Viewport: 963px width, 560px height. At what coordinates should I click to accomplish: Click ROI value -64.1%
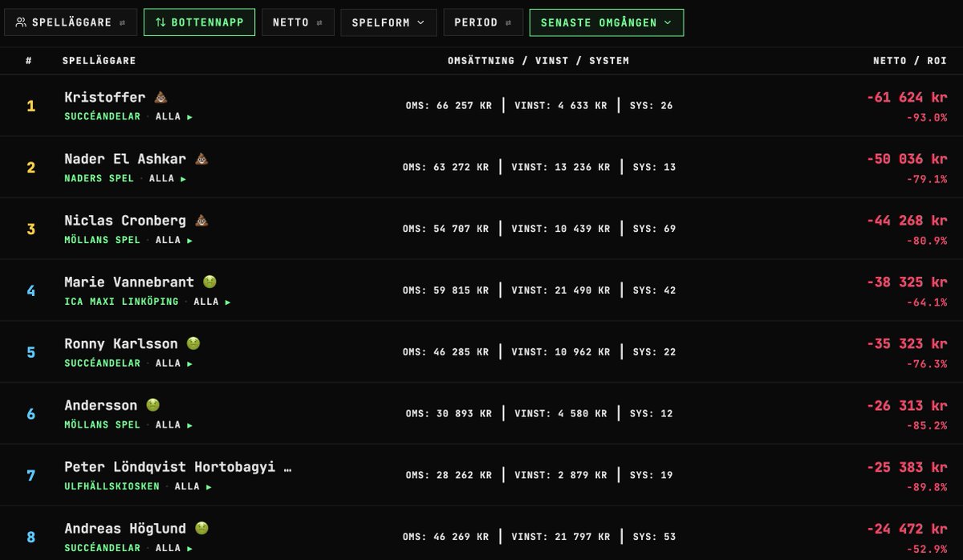click(x=925, y=302)
